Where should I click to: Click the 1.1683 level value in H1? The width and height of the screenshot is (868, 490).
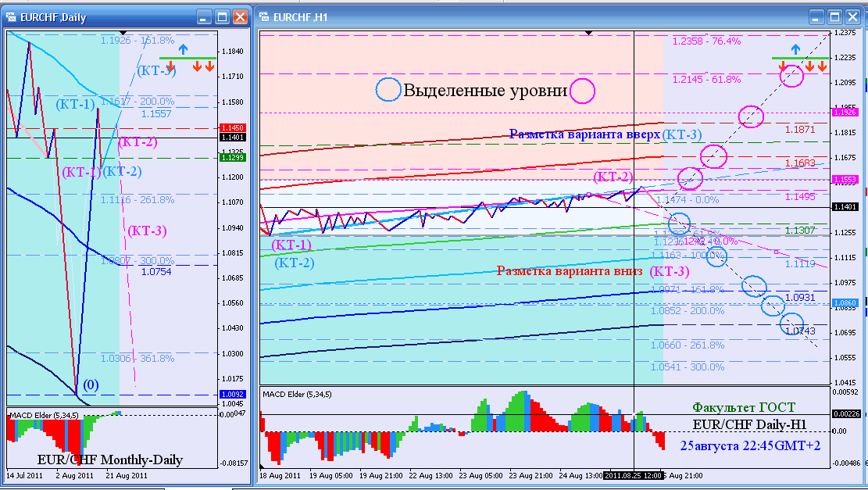point(800,163)
